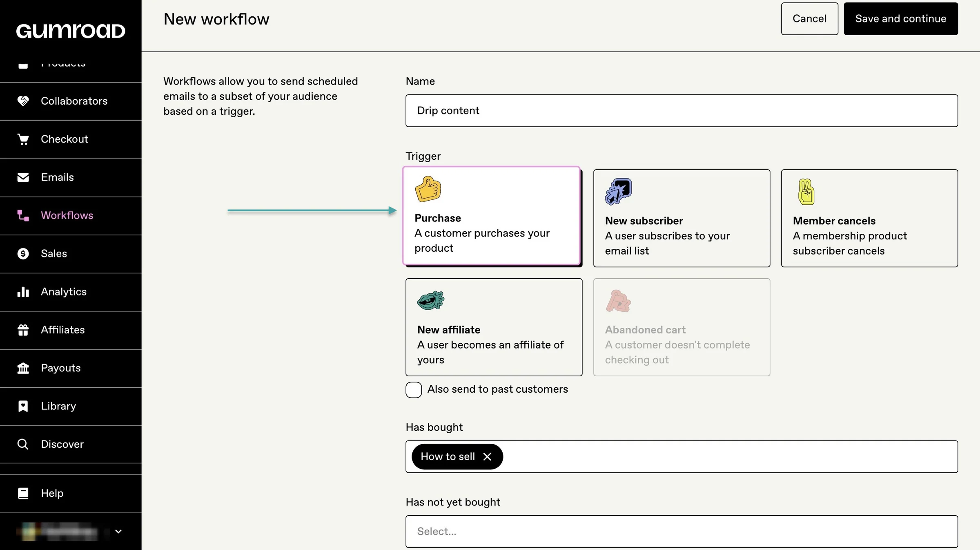Open the Has bought product selector
The height and width of the screenshot is (550, 980).
click(682, 456)
